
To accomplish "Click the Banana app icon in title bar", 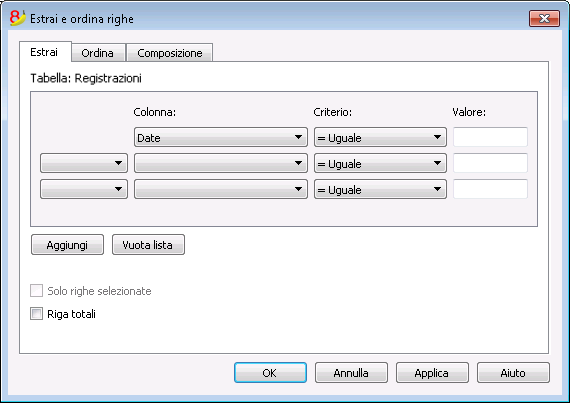I will 17,18.
